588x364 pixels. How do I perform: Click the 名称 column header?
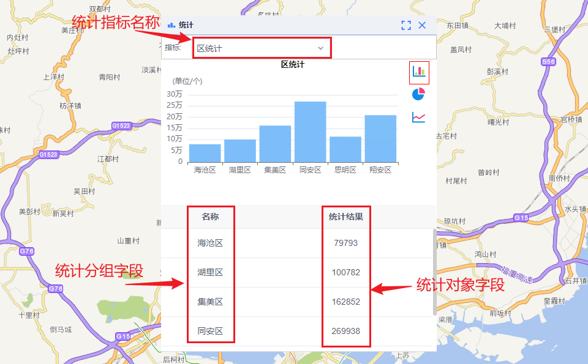pyautogui.click(x=211, y=217)
